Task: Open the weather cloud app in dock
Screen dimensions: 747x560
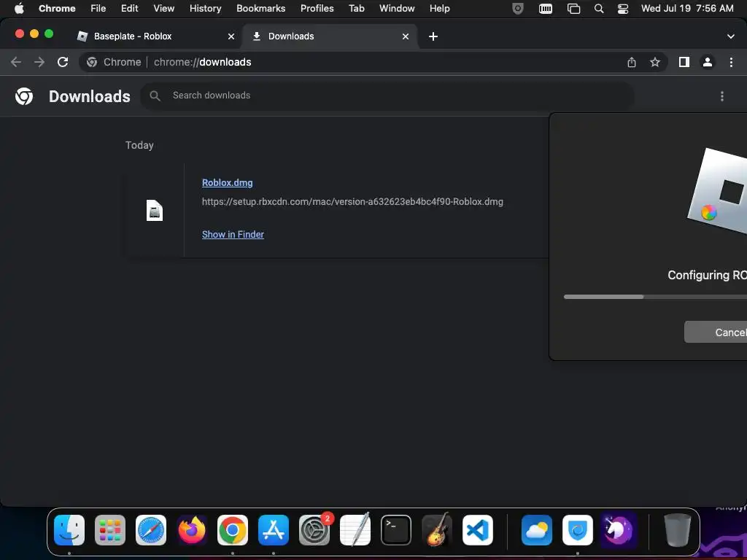Action: [537, 530]
